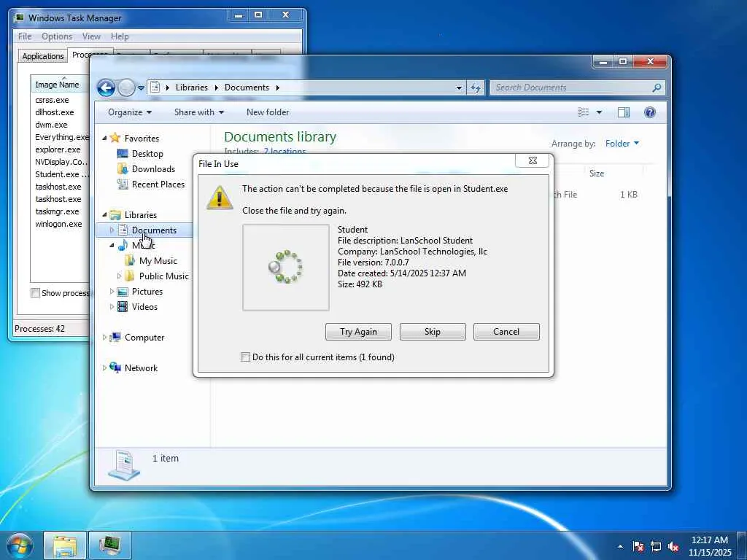
Task: Click Skip in File In Use dialog
Action: (433, 332)
